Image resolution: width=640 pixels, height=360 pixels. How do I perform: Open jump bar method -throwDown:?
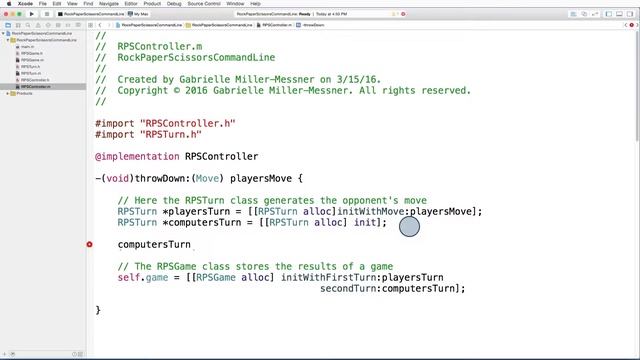[310, 25]
